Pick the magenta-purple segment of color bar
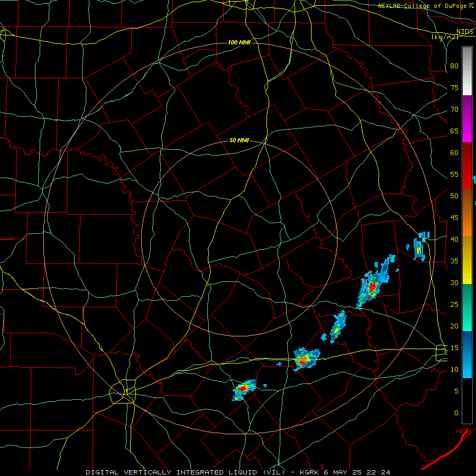Viewport: 476px width, 476px height. pyautogui.click(x=467, y=119)
